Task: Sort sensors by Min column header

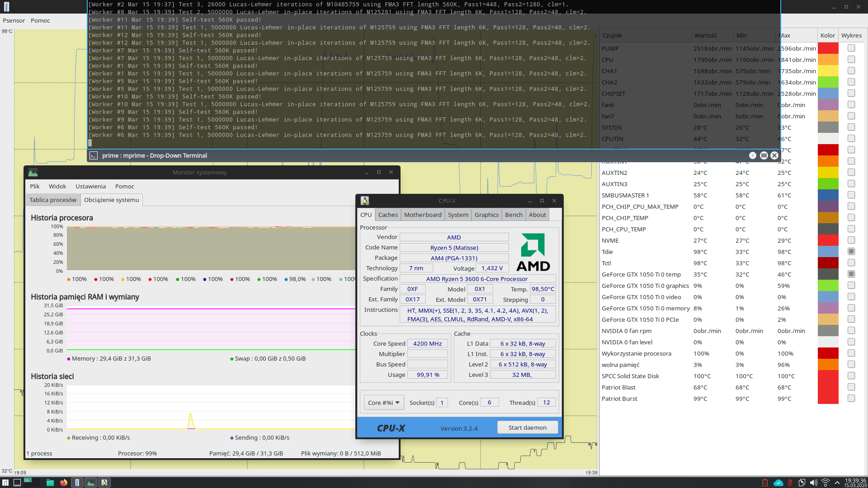Action: [x=754, y=35]
